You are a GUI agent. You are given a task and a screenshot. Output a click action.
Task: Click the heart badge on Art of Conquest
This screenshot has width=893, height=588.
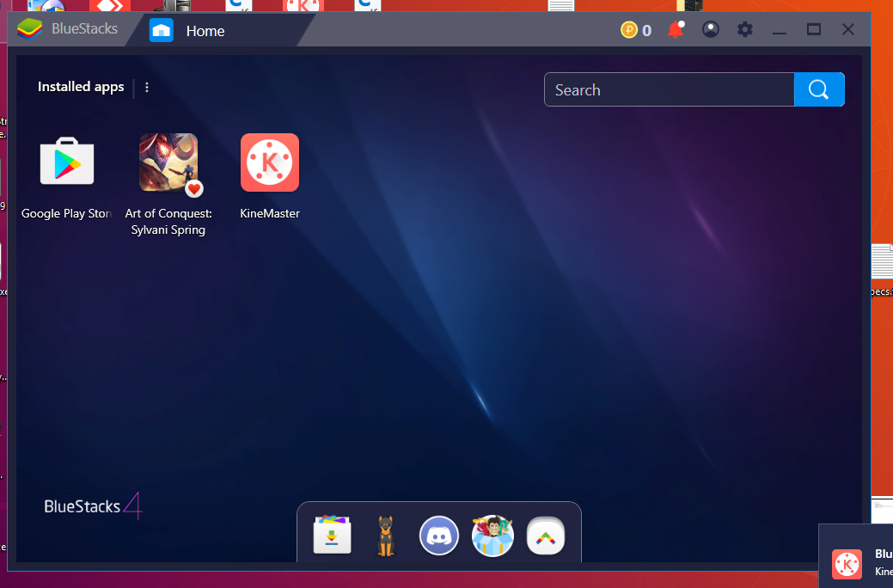194,188
